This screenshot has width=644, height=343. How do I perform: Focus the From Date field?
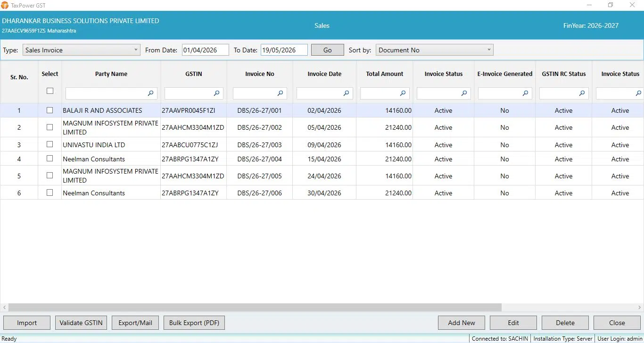coord(206,50)
